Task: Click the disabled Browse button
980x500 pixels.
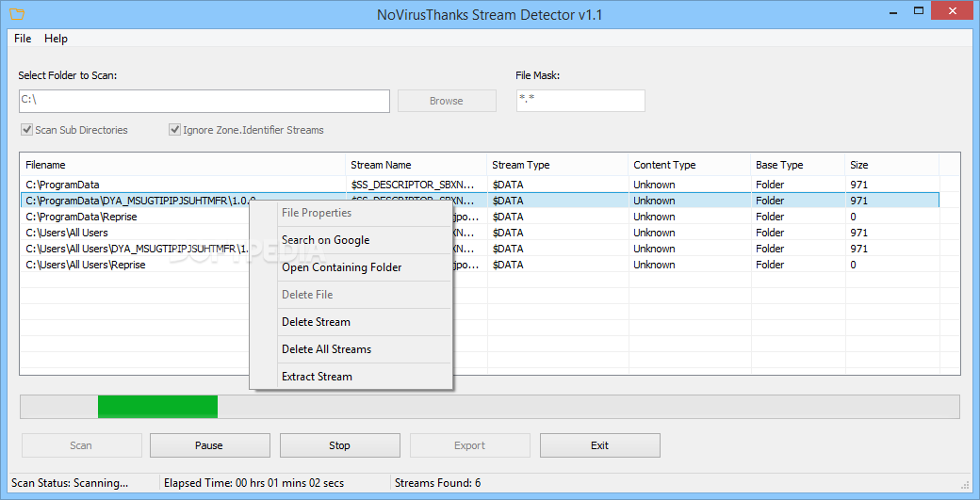Action: pos(447,101)
